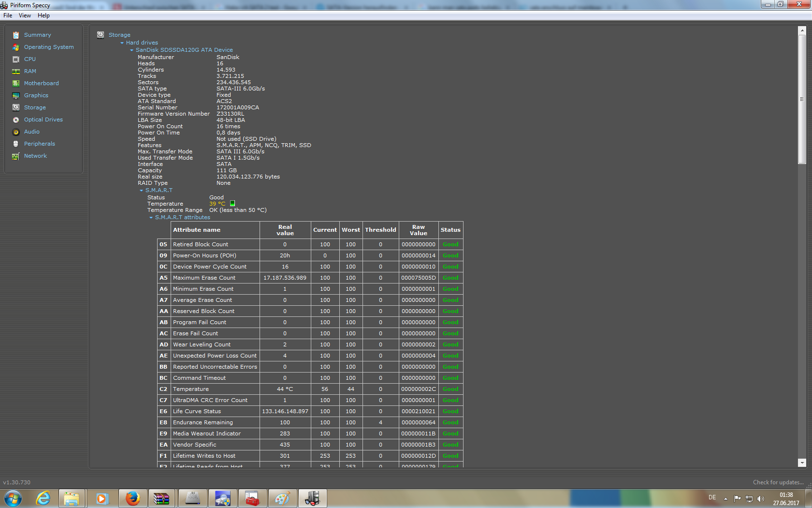Click the Motherboard icon in sidebar

[x=16, y=83]
